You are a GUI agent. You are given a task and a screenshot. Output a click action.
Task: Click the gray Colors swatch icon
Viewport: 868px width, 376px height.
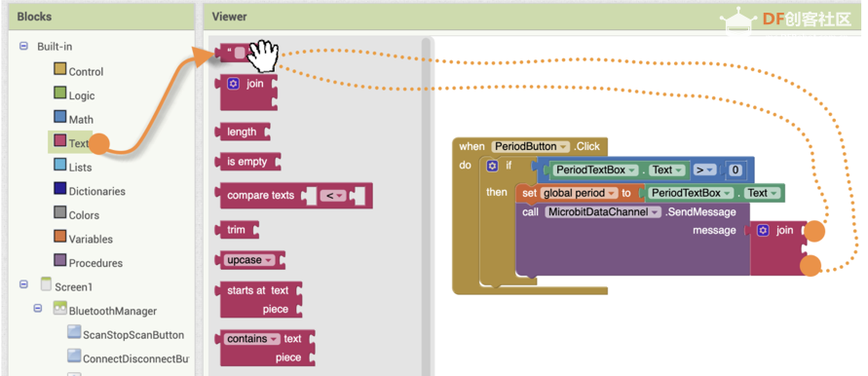pyautogui.click(x=59, y=212)
